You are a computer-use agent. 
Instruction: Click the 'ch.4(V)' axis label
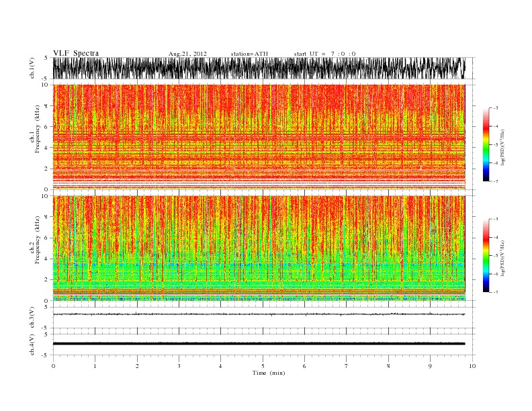[x=32, y=345]
